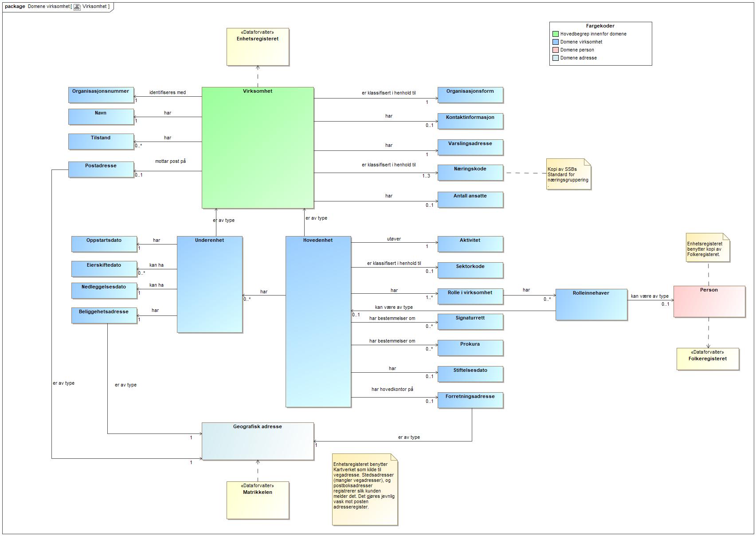The height and width of the screenshot is (536, 756).
Task: Click the Næringskode class box
Action: [x=470, y=173]
